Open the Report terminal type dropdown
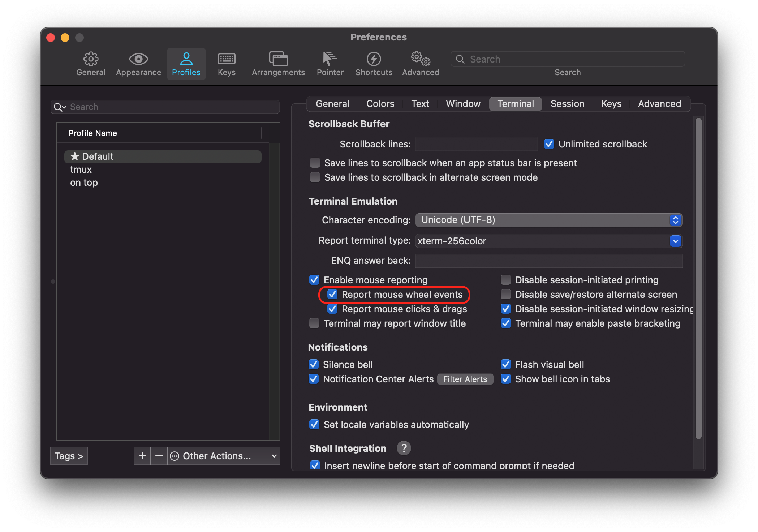Screen dimensions: 758x532 (675, 241)
